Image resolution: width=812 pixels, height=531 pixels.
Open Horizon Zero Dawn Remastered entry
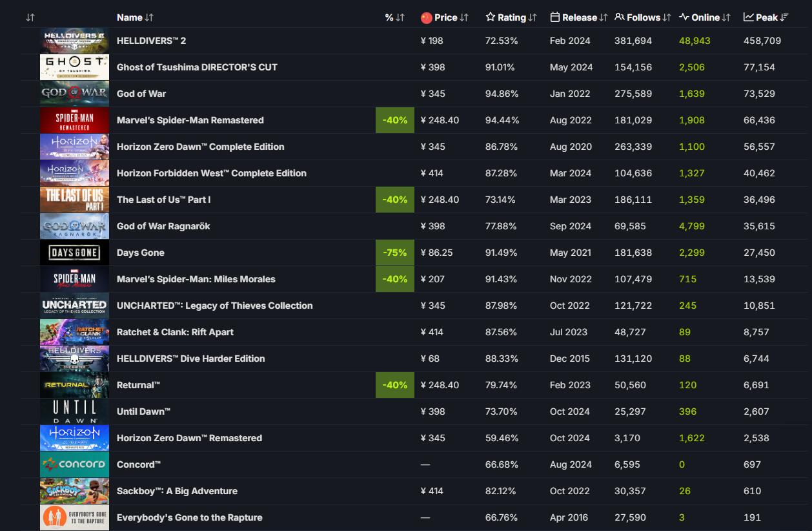(x=189, y=438)
